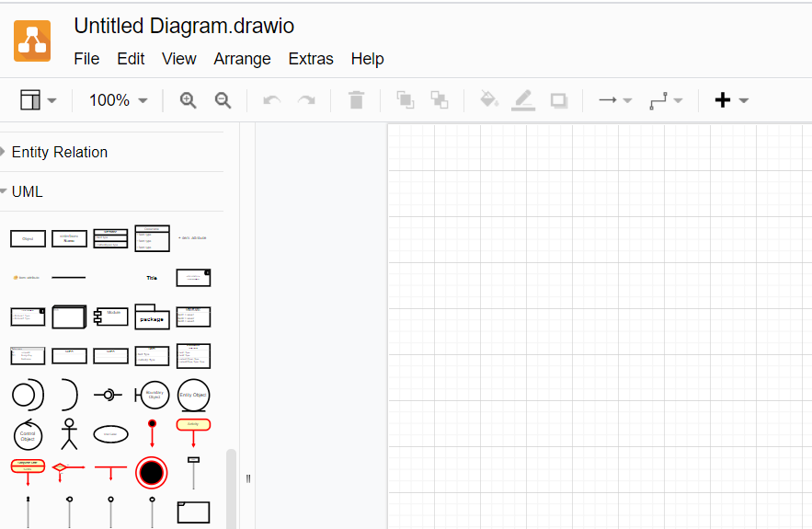The width and height of the screenshot is (812, 529).
Task: Select the UML package shape
Action: [152, 316]
